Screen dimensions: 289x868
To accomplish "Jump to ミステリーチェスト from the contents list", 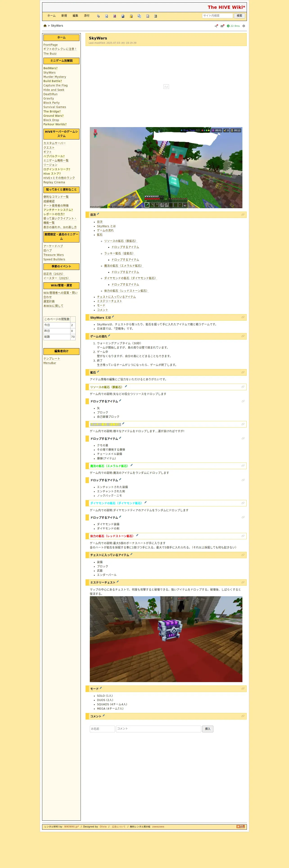I will click(x=109, y=301).
